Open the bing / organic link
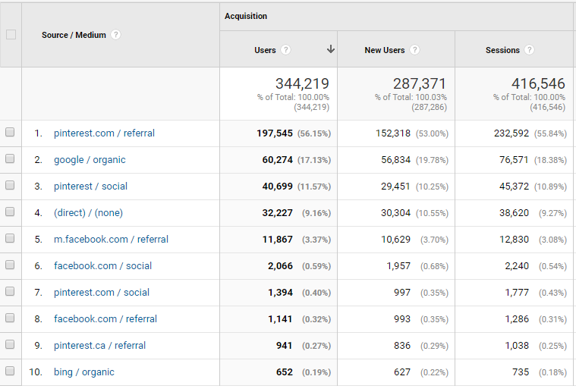 (x=84, y=372)
